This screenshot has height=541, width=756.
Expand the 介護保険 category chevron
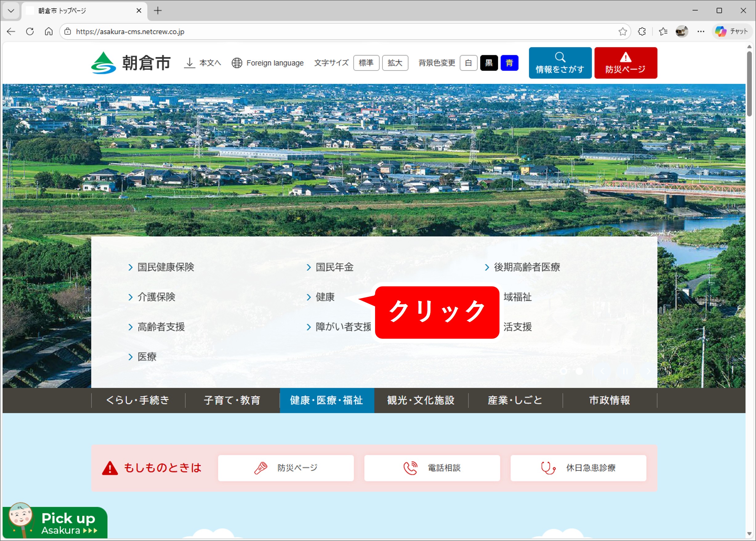point(131,297)
